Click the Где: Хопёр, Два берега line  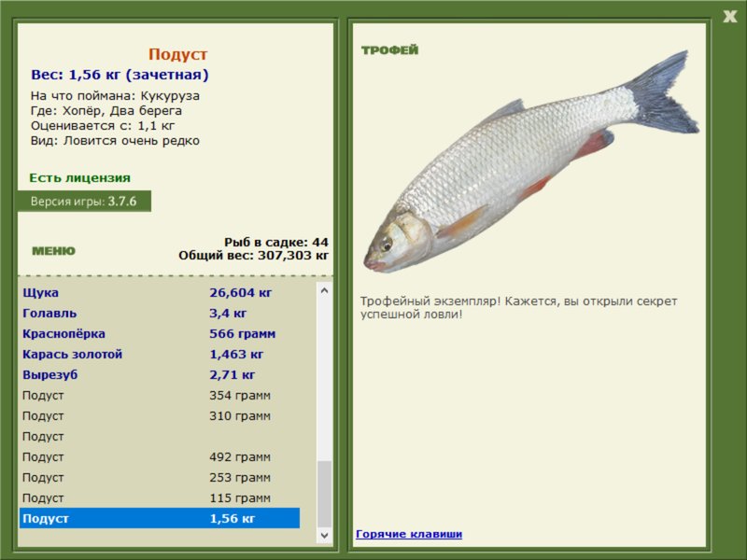pyautogui.click(x=106, y=111)
